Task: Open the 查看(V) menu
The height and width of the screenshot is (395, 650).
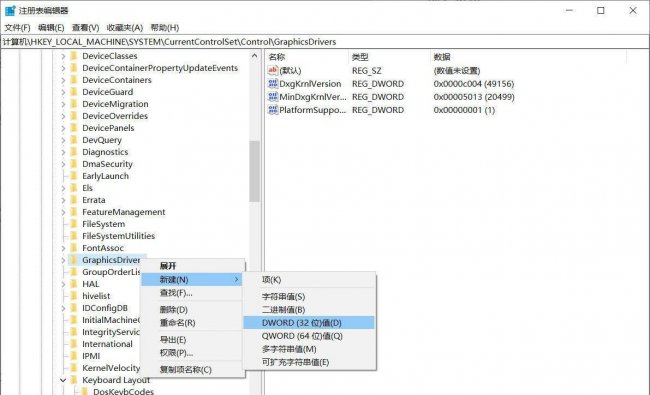Action: tap(85, 28)
